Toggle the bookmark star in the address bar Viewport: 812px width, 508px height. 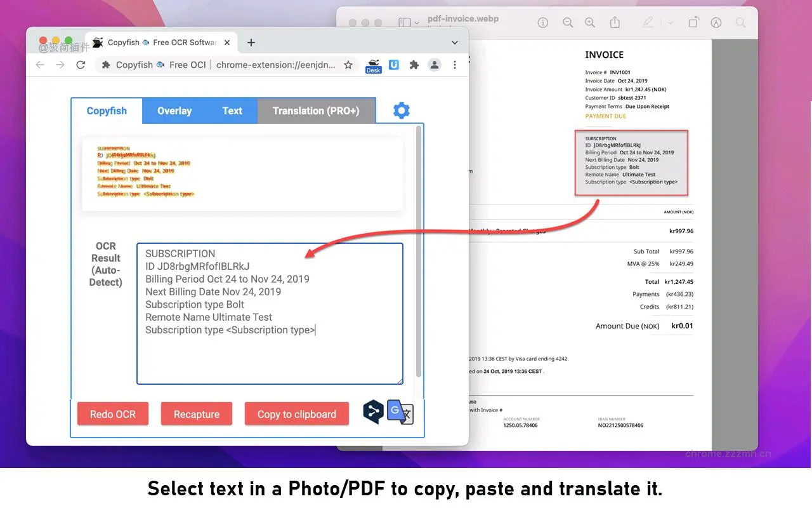point(348,65)
